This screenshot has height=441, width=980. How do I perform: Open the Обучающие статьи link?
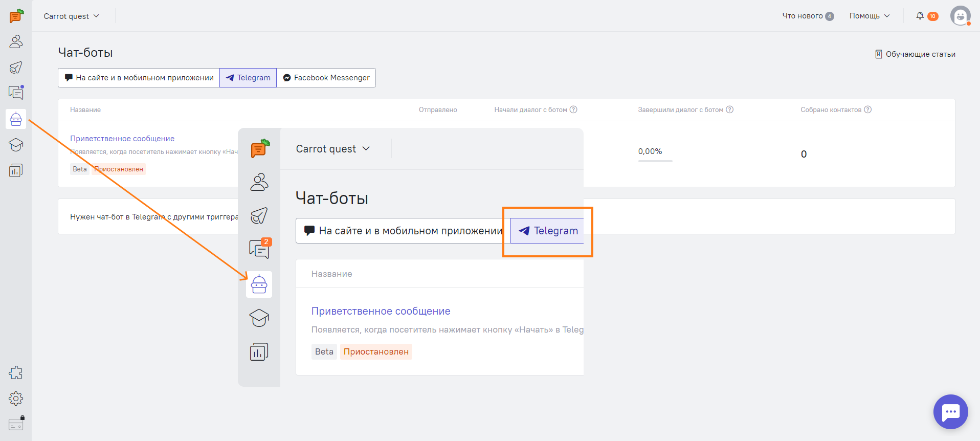click(915, 54)
